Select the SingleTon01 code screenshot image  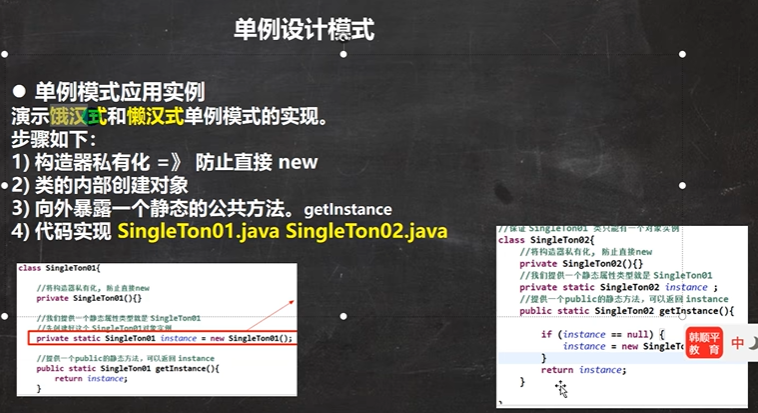click(157, 329)
